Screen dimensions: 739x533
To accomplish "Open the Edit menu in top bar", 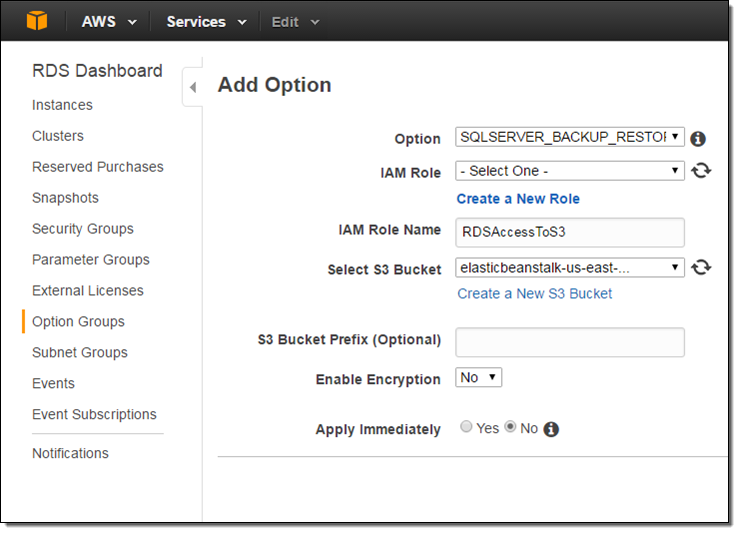I will click(296, 22).
